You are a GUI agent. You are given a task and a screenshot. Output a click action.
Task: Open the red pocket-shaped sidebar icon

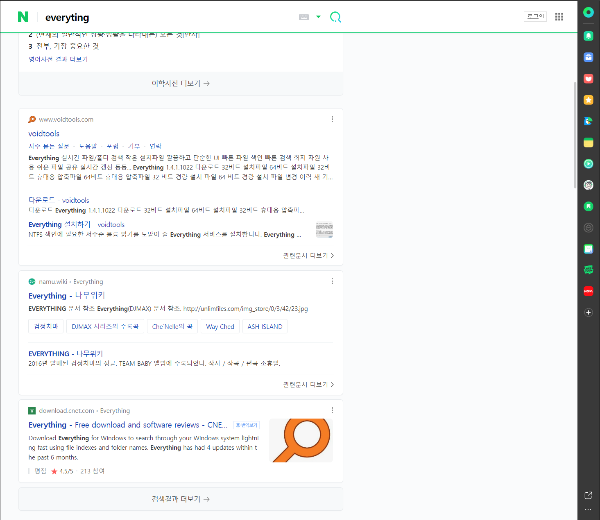(x=589, y=79)
